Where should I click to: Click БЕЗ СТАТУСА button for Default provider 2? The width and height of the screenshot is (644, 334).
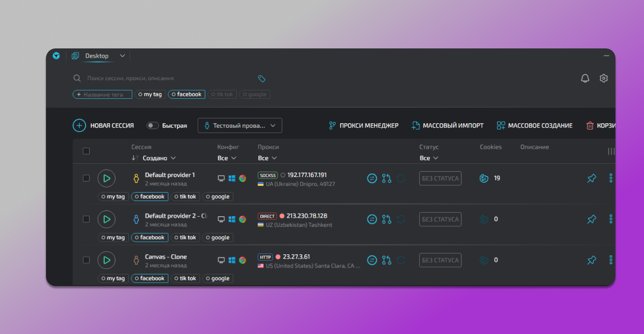(440, 219)
